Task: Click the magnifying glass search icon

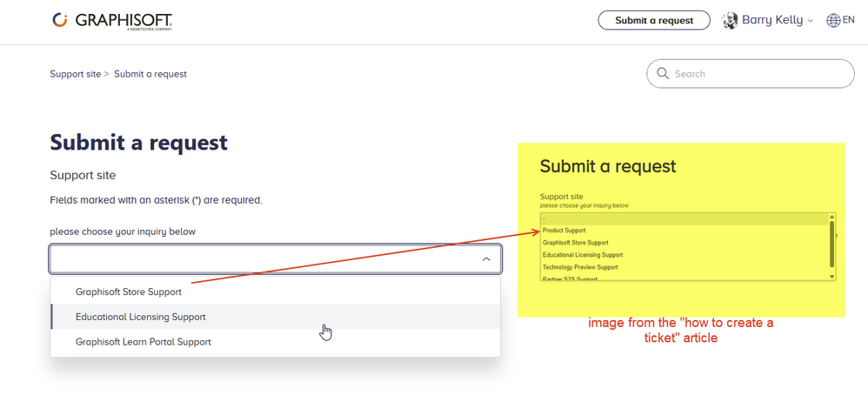Action: (x=662, y=74)
